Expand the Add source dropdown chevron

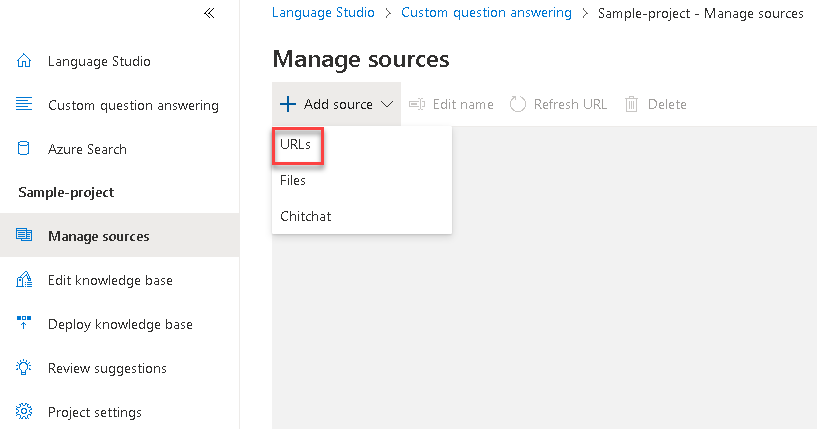[388, 104]
